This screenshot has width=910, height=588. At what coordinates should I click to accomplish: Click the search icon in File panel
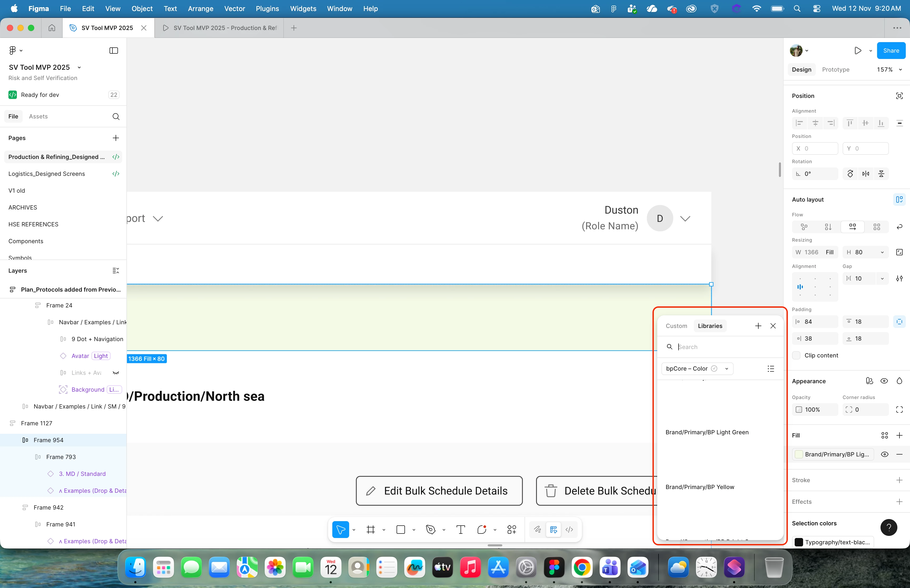coord(116,116)
